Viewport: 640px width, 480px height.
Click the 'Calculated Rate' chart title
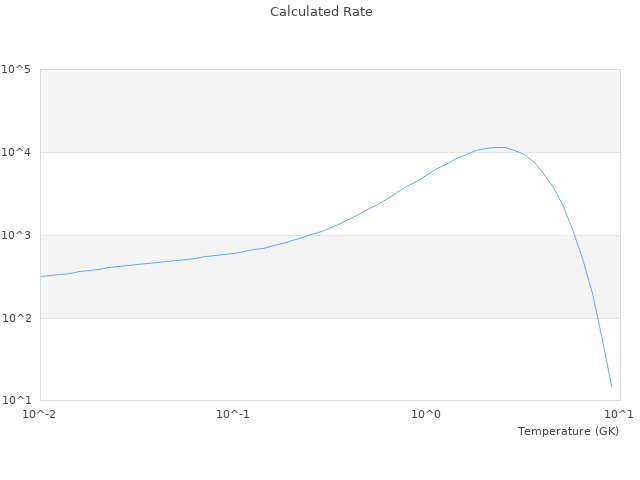point(320,12)
